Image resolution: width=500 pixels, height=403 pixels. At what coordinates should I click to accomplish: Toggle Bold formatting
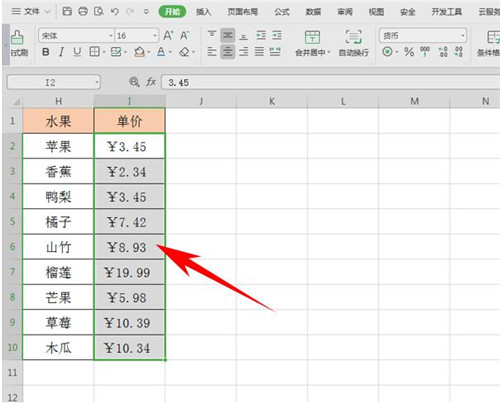click(x=46, y=52)
